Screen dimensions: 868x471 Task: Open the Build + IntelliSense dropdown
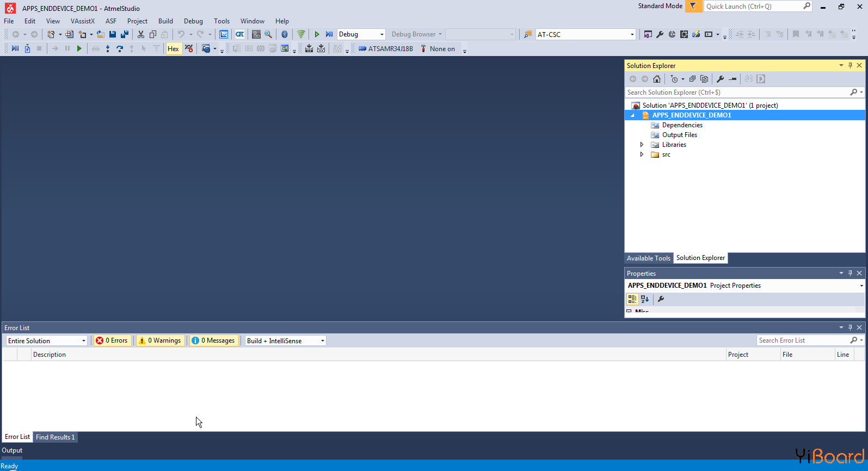pyautogui.click(x=286, y=340)
